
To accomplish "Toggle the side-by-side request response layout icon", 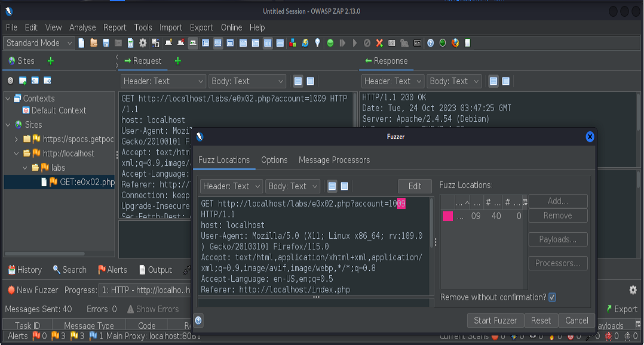I will (268, 43).
